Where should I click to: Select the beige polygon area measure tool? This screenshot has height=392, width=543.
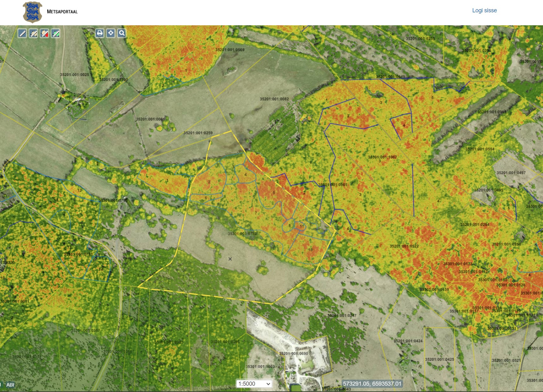[34, 33]
